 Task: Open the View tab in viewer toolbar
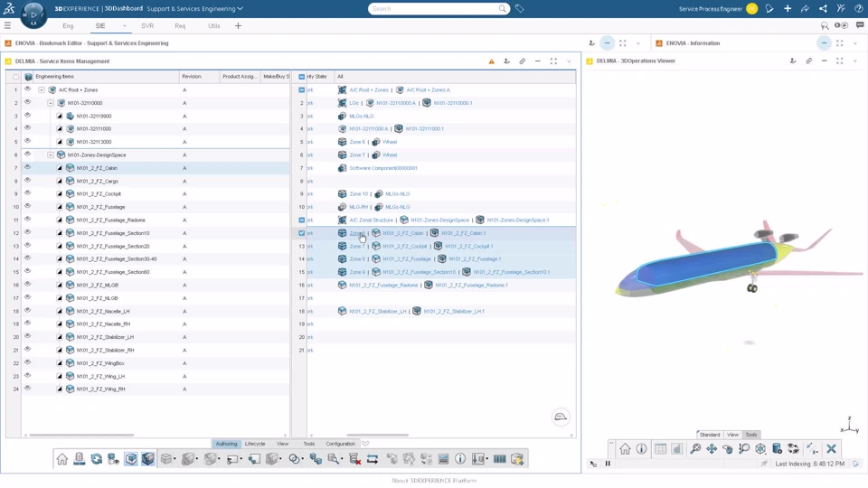732,435
